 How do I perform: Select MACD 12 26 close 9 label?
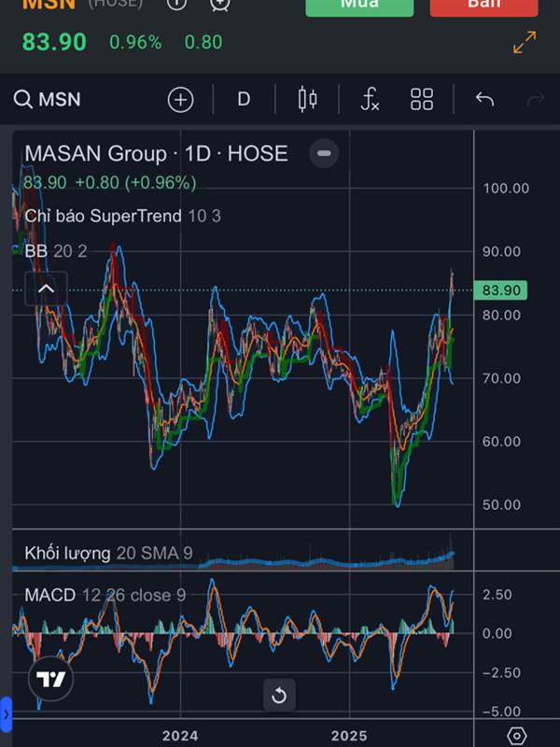[x=105, y=595]
